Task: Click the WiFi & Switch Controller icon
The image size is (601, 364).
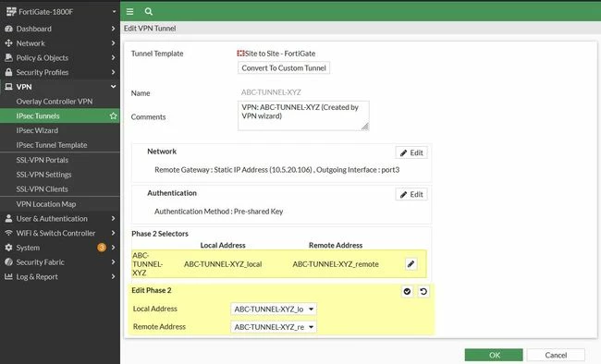Action: click(x=8, y=233)
